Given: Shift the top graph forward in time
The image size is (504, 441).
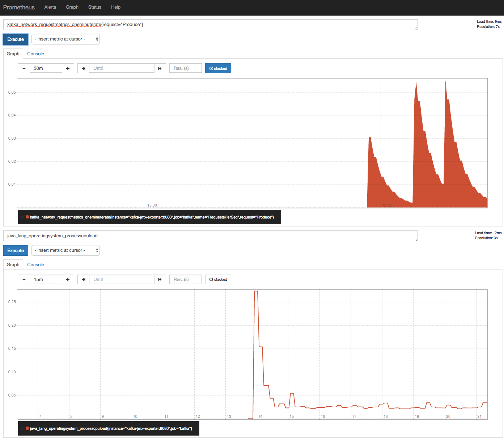Looking at the screenshot, I should click(x=160, y=68).
